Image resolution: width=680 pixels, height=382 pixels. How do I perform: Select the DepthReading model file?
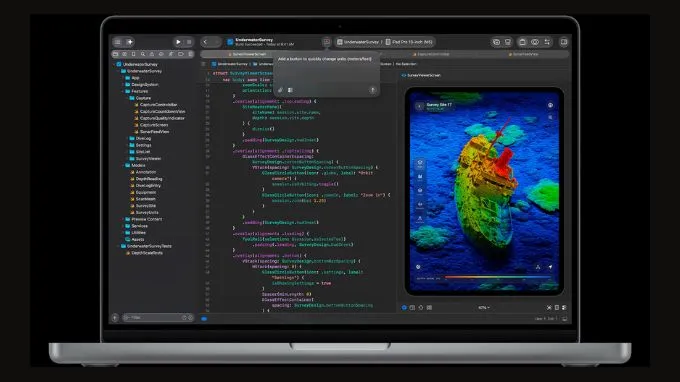point(146,179)
